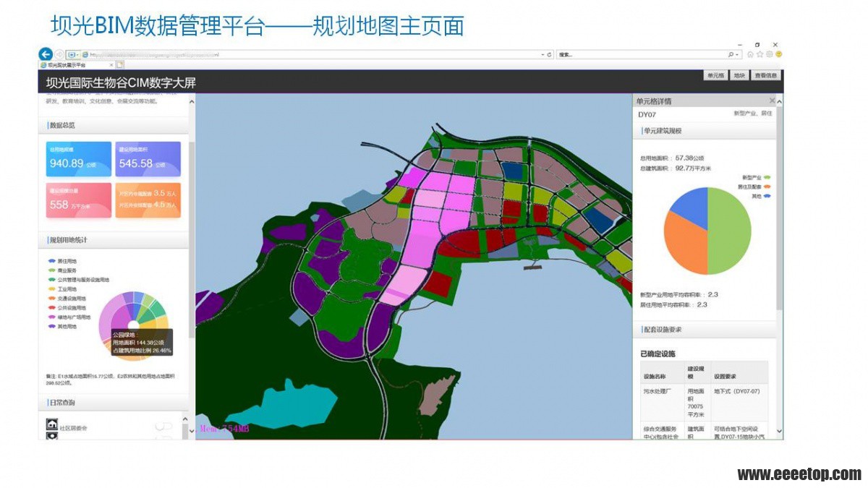
Task: Click the smiley feedback icon
Action: 779,54
